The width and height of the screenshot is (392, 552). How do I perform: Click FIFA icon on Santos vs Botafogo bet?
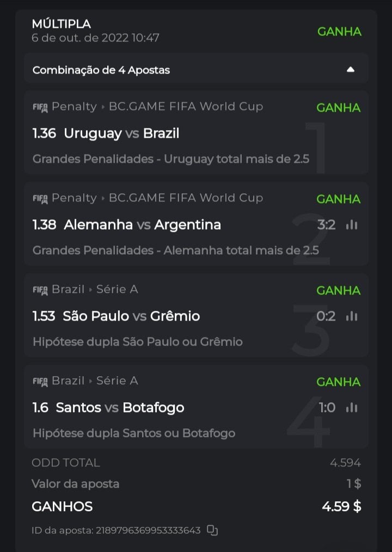[x=40, y=382]
